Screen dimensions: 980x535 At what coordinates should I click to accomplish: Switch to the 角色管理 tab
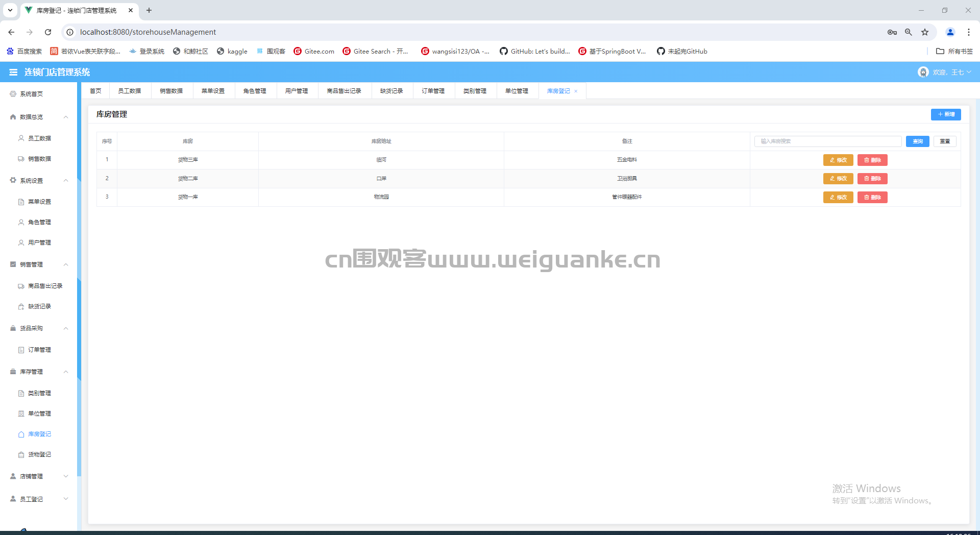pos(255,91)
